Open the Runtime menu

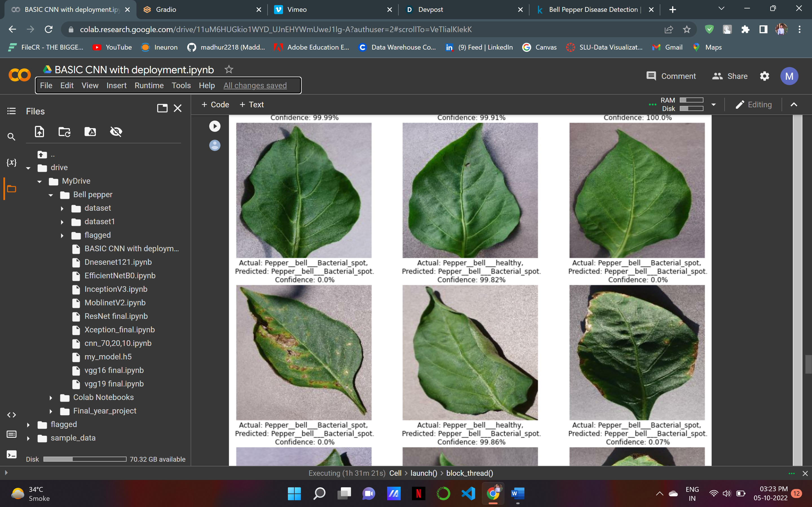click(x=149, y=86)
